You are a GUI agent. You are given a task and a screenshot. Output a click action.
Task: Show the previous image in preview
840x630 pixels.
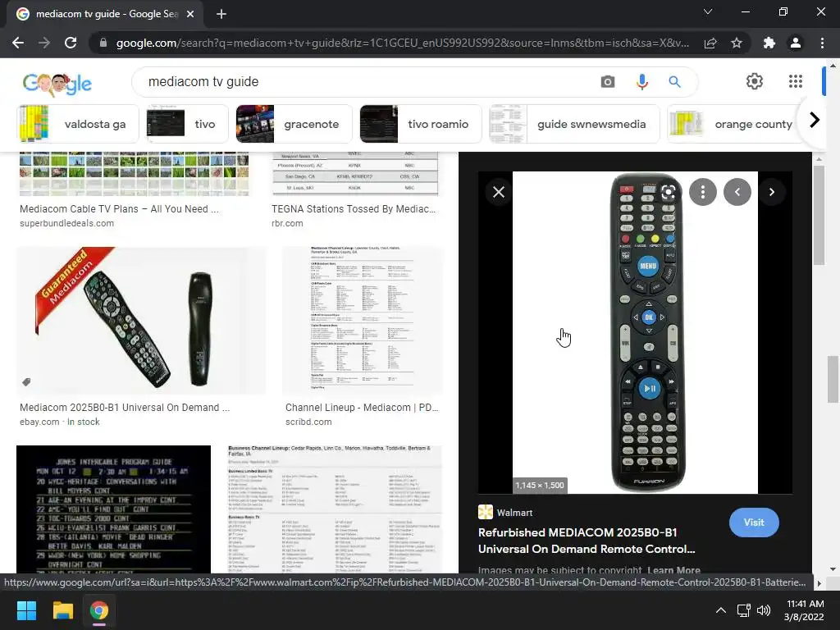click(x=737, y=192)
